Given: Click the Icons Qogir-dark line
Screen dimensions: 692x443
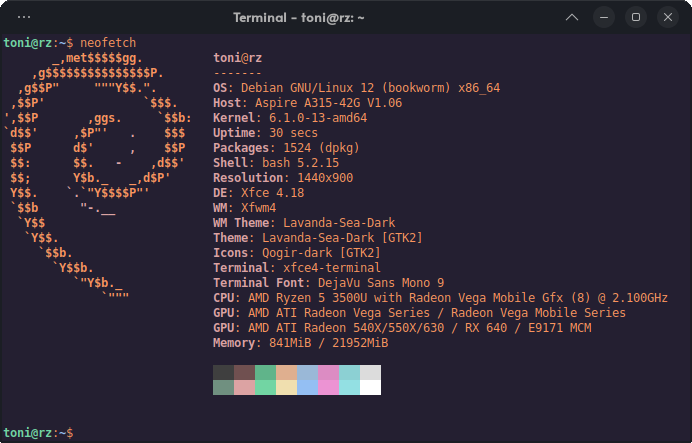Looking at the screenshot, I should click(297, 253).
